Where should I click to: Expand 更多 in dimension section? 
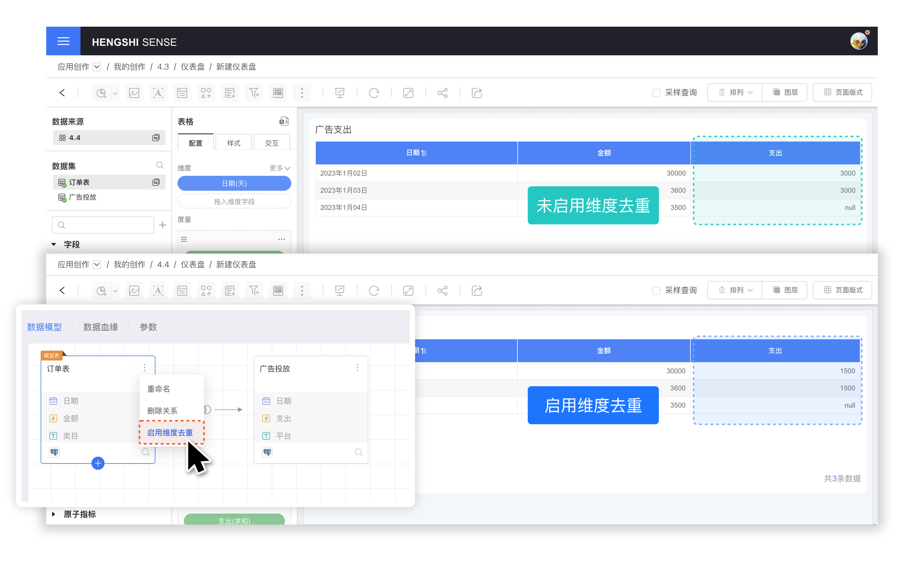tap(280, 168)
